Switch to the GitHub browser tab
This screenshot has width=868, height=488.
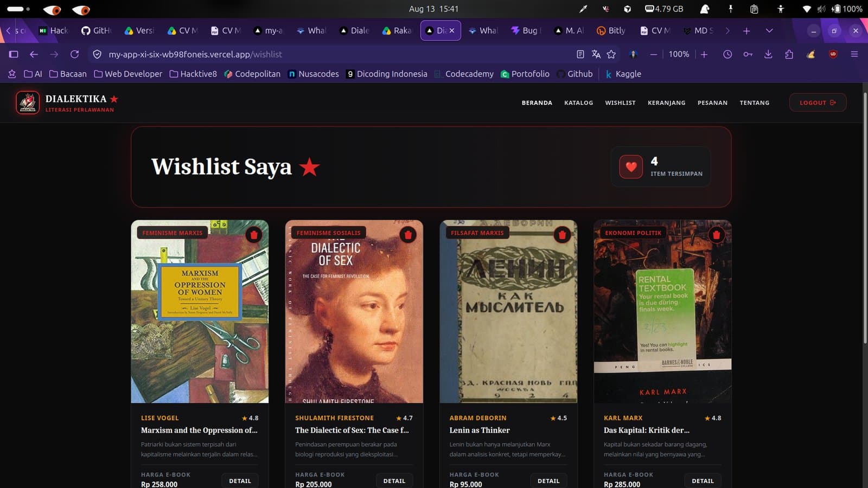pos(96,31)
